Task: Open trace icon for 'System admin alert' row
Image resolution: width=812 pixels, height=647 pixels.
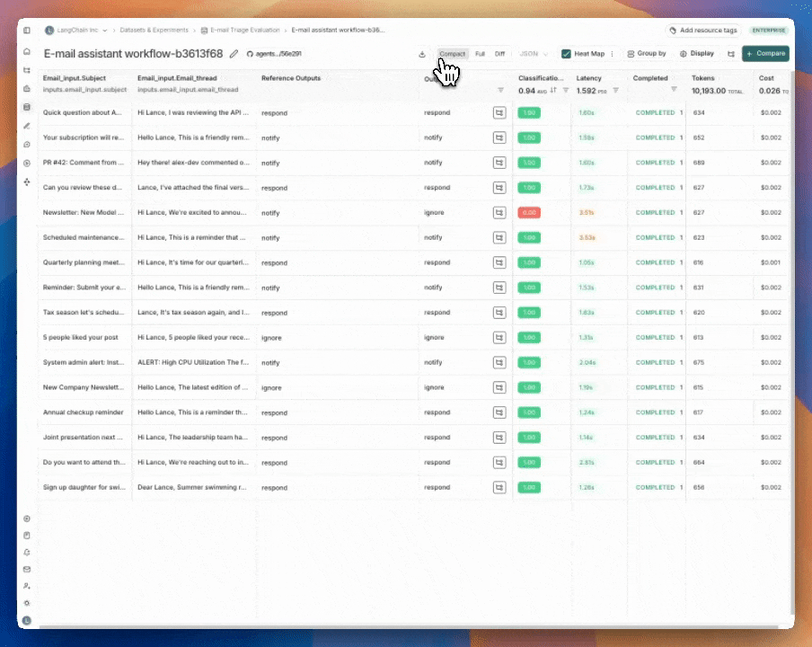Action: tap(499, 363)
